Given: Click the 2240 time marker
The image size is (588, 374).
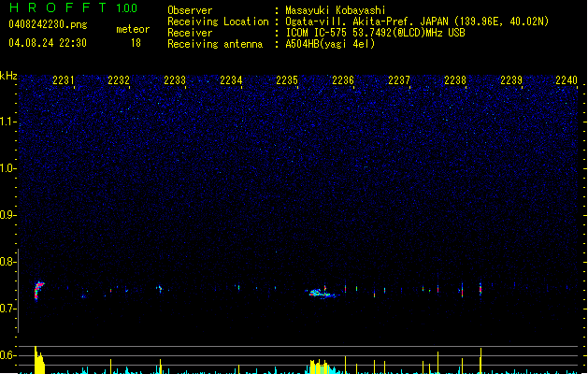Looking at the screenshot, I should click(566, 80).
